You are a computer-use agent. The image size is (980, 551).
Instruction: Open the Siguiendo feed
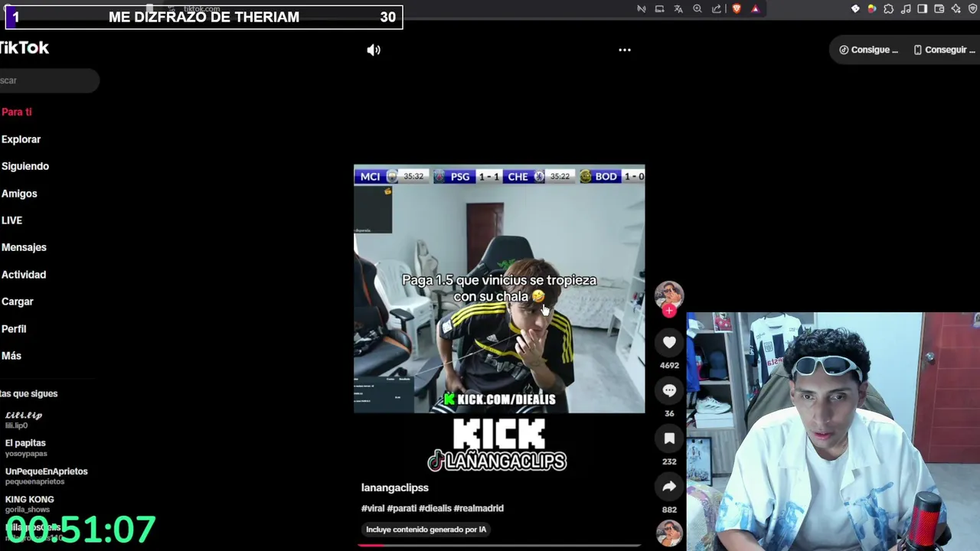point(25,166)
